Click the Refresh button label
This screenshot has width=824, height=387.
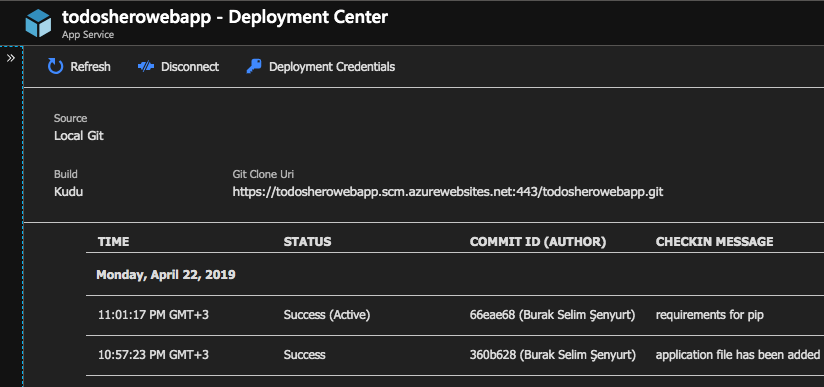tap(90, 67)
